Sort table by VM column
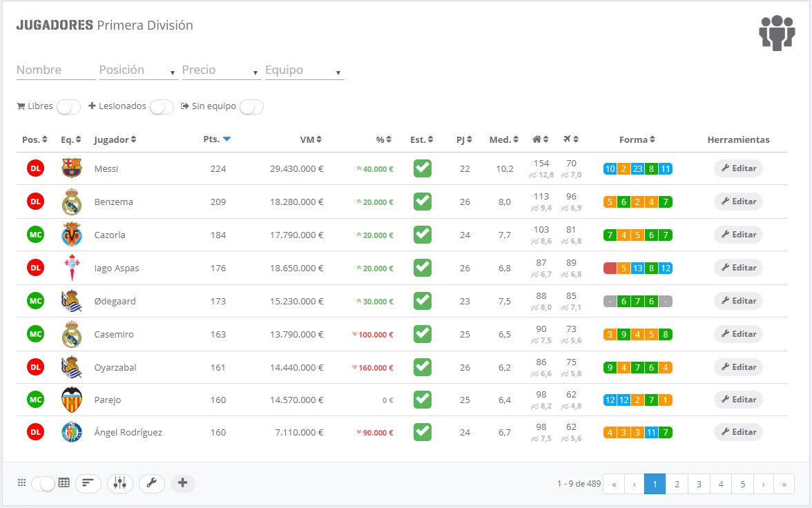The height and width of the screenshot is (508, 812). coord(311,140)
